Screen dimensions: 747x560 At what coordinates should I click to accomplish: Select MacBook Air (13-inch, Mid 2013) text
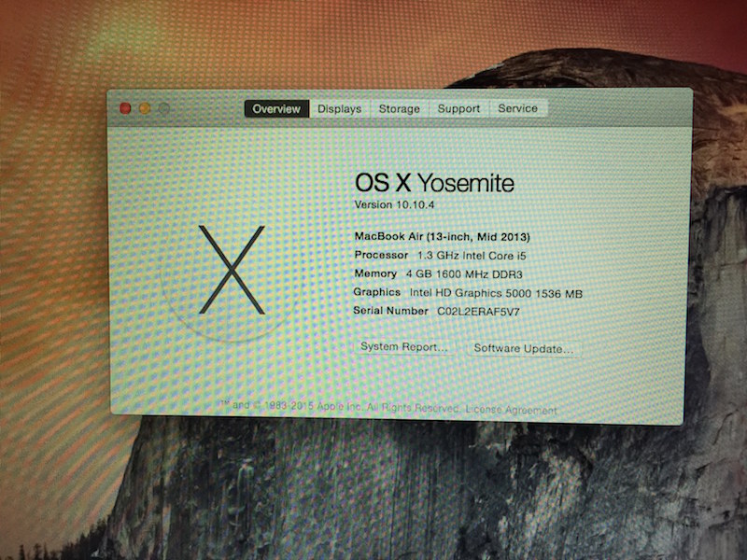coord(442,236)
